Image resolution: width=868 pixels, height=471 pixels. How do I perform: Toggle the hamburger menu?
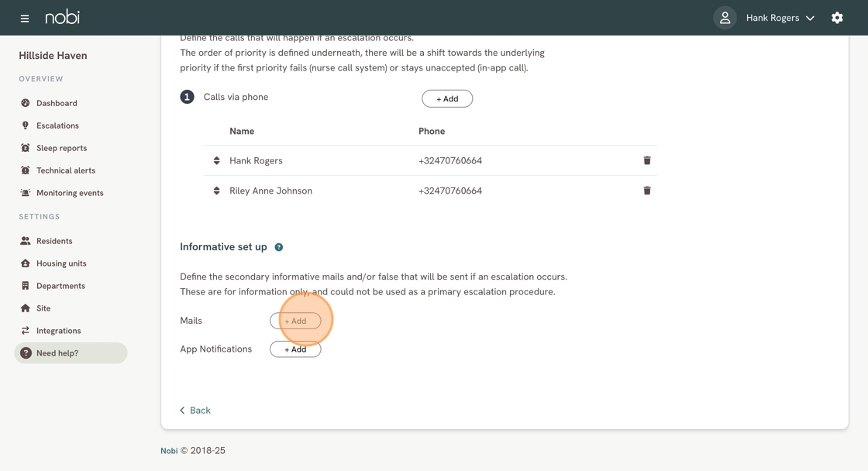pos(24,16)
